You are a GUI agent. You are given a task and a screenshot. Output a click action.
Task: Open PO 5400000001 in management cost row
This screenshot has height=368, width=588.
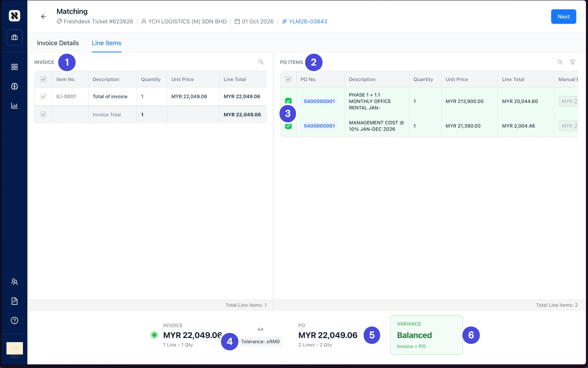(319, 126)
